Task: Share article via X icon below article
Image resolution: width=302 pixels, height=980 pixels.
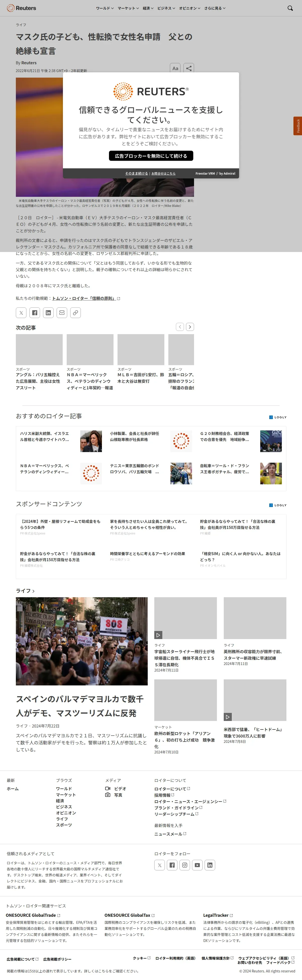Action: pyautogui.click(x=21, y=313)
